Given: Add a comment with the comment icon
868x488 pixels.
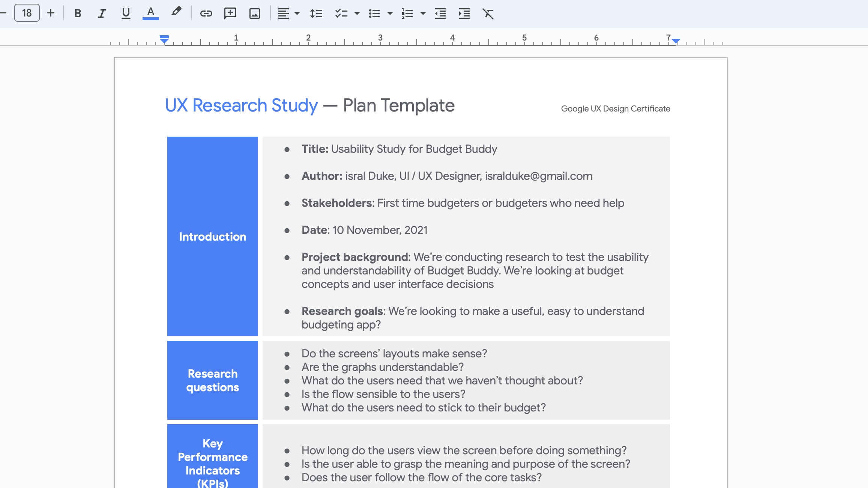Looking at the screenshot, I should click(x=230, y=14).
